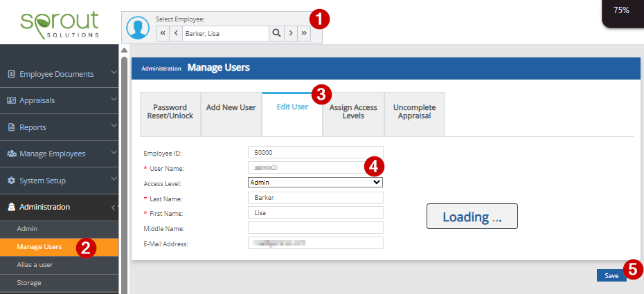Select the Add New User tab
Image resolution: width=644 pixels, height=294 pixels.
tap(231, 108)
